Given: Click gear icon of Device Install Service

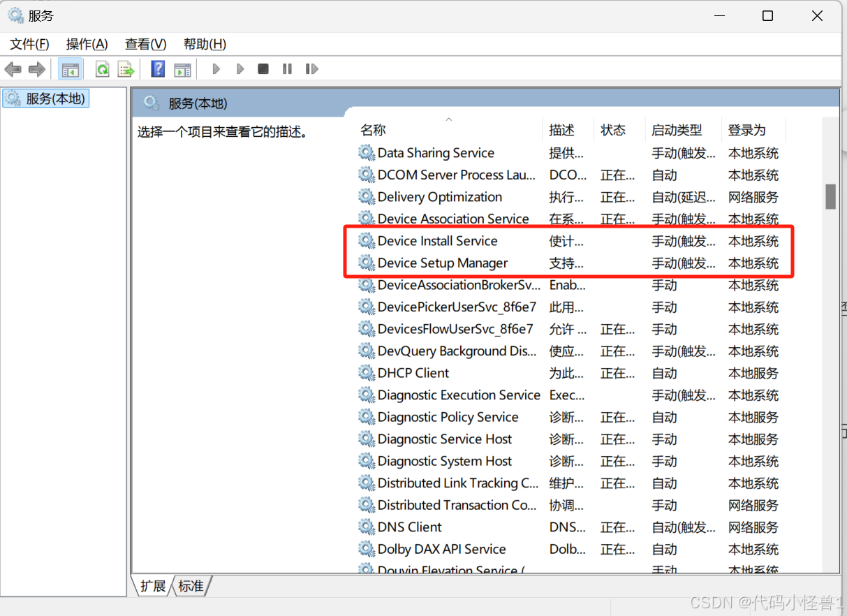Looking at the screenshot, I should tap(367, 241).
